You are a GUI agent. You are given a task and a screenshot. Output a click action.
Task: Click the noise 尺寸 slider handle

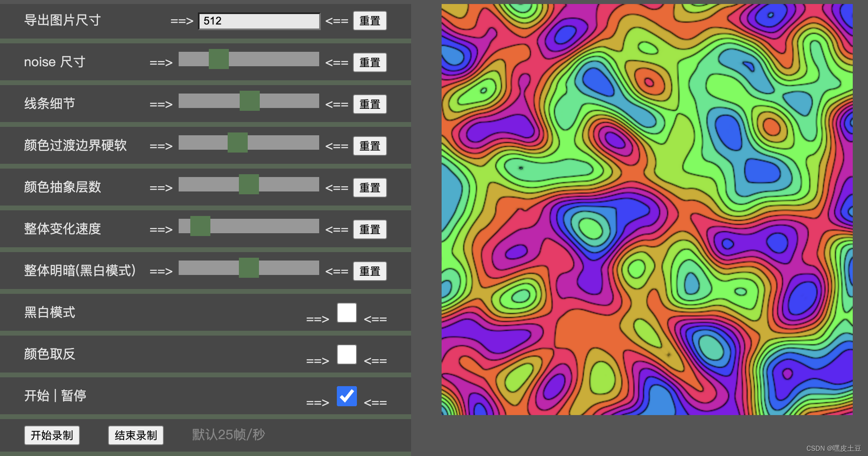pyautogui.click(x=219, y=59)
